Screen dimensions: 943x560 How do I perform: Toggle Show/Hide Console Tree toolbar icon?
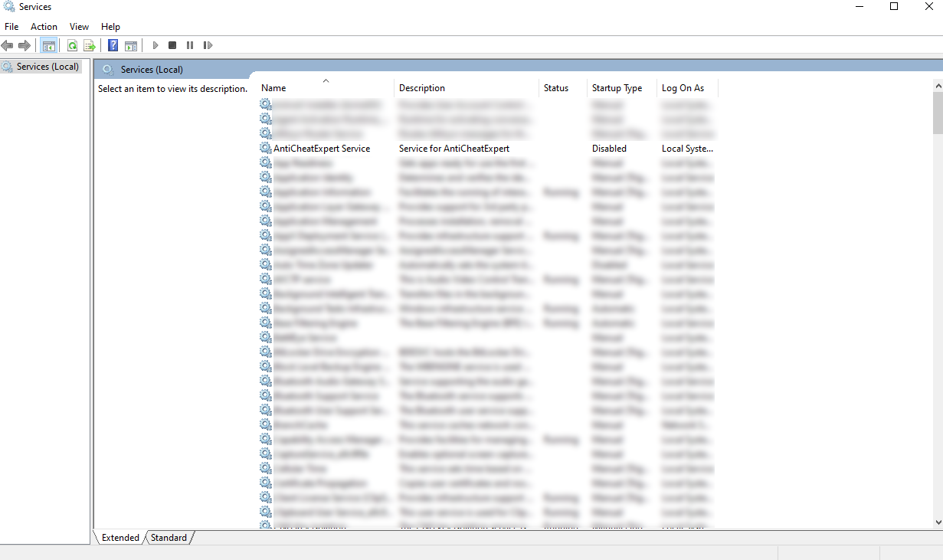(49, 46)
